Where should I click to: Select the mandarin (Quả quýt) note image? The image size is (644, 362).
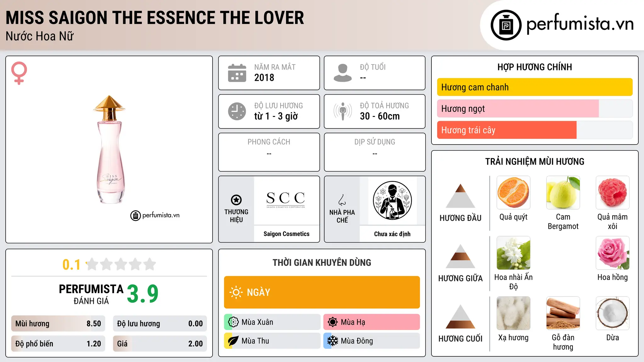tap(514, 193)
